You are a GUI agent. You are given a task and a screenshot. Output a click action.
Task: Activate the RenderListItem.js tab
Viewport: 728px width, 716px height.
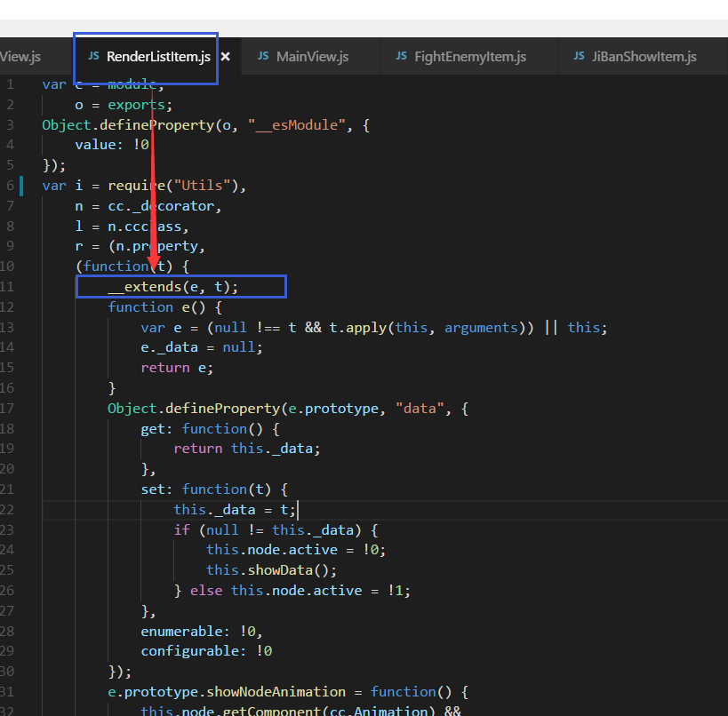[x=158, y=57]
